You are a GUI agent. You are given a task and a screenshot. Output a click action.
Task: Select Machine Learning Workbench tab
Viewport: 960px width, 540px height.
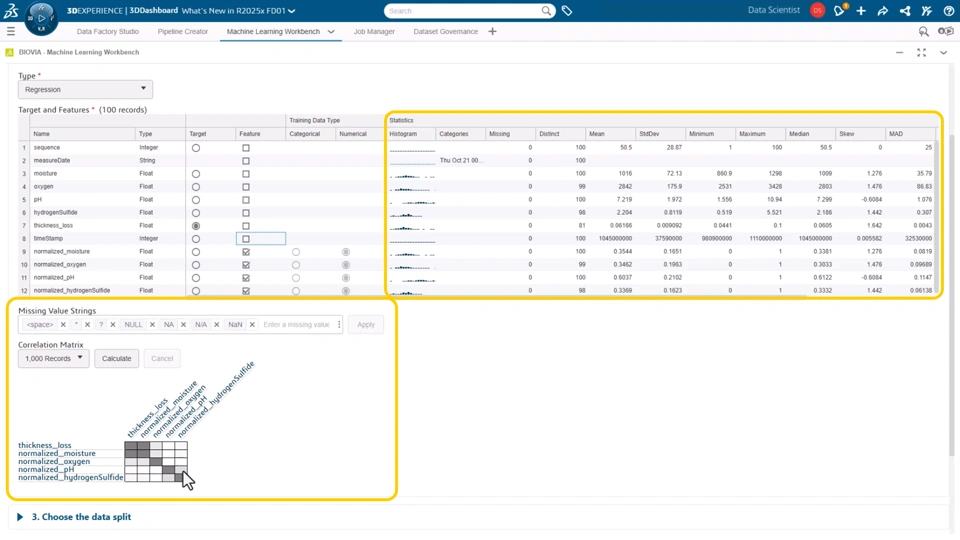click(273, 31)
